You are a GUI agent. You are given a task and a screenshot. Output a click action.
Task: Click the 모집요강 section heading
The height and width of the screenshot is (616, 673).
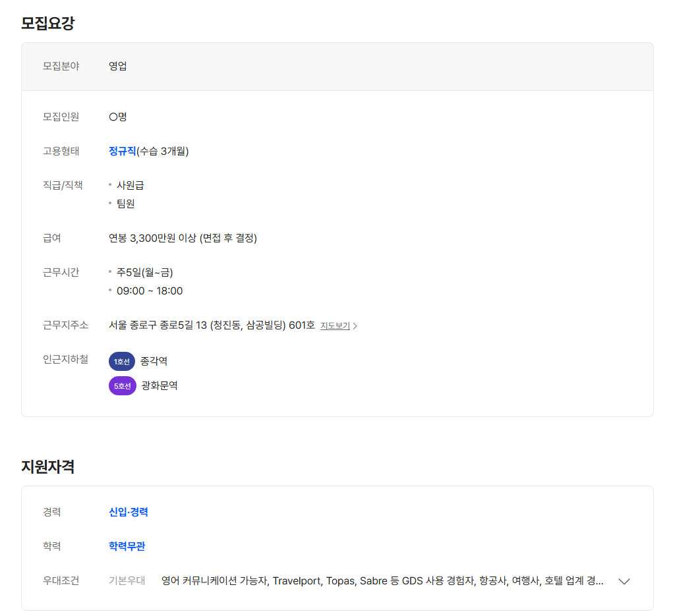point(47,24)
